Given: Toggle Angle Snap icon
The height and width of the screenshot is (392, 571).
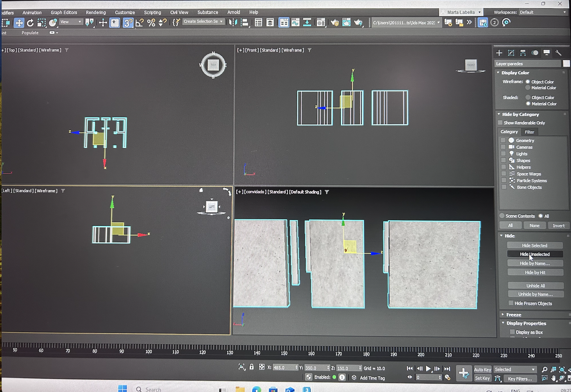Looking at the screenshot, I should (139, 23).
